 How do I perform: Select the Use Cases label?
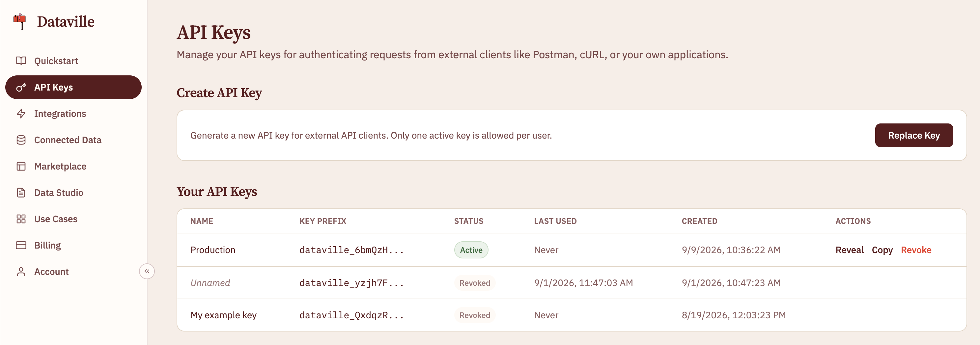pyautogui.click(x=56, y=219)
